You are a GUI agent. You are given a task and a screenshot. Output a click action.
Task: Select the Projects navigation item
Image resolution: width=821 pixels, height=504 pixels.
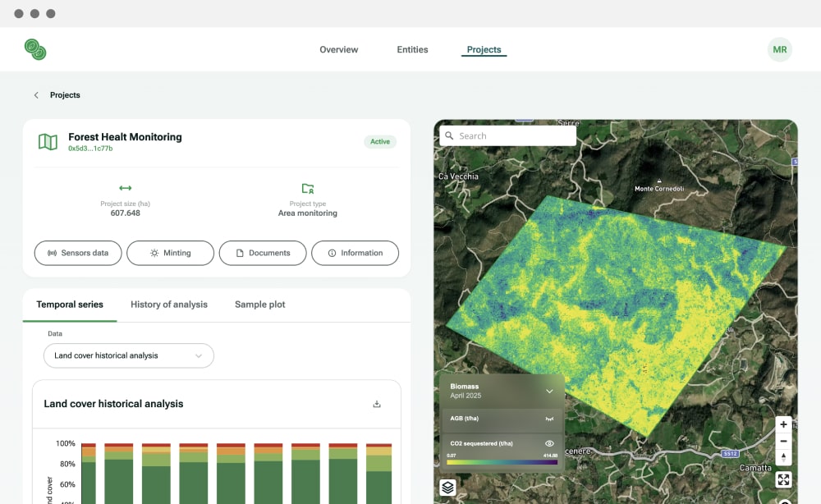click(484, 50)
